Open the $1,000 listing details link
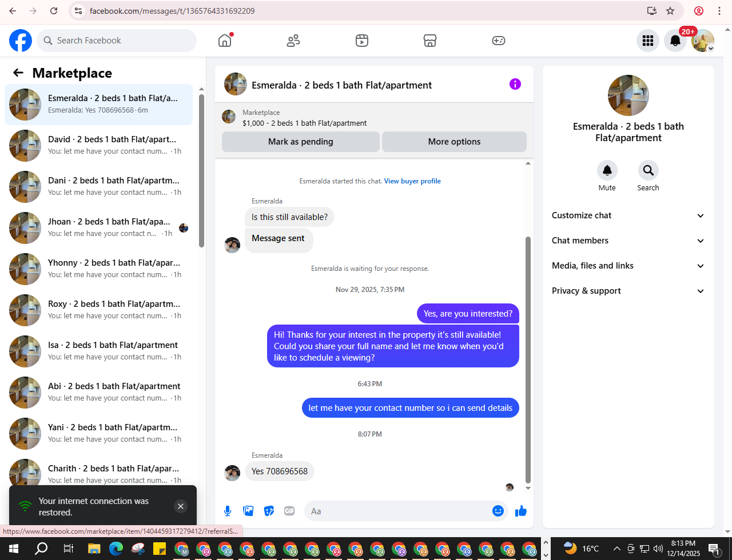 tap(304, 123)
